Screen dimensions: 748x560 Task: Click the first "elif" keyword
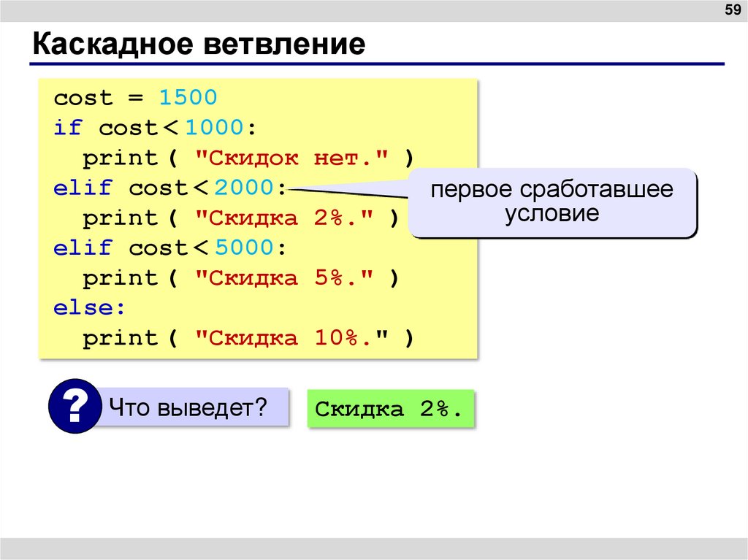(x=81, y=187)
